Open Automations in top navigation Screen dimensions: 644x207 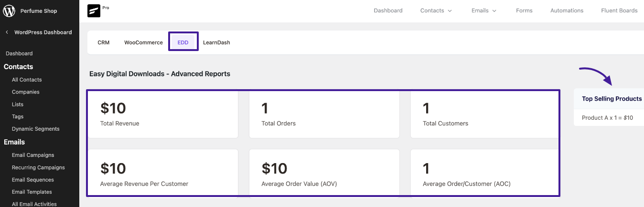pyautogui.click(x=567, y=10)
